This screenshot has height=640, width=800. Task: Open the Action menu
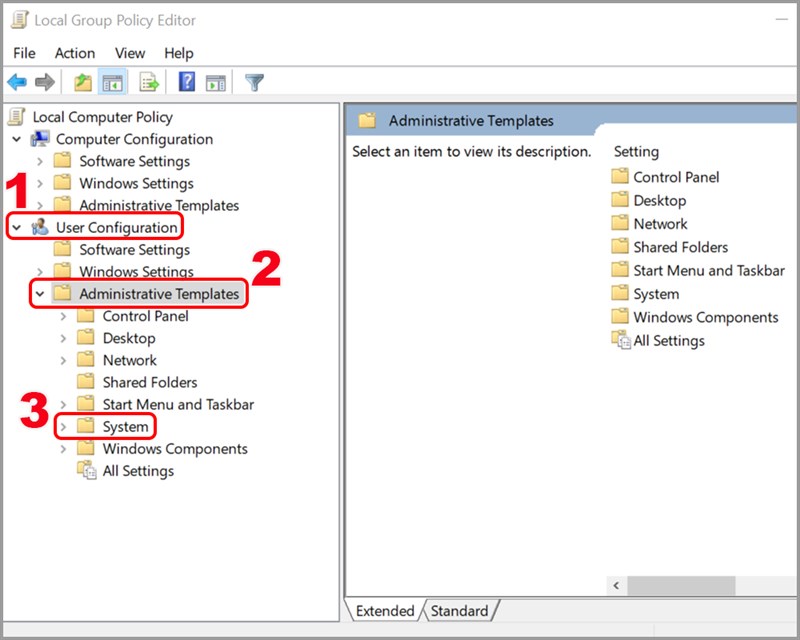[75, 53]
